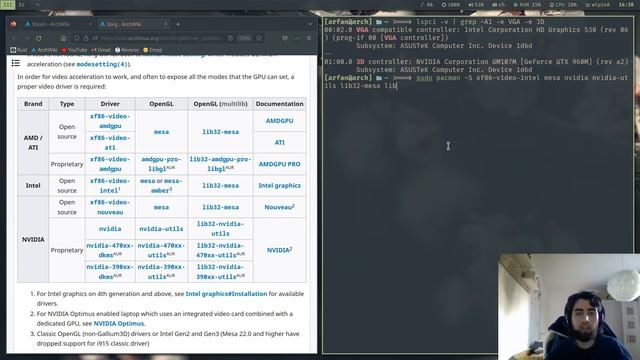Image resolution: width=640 pixels, height=360 pixels.
Task: Click the Firefox logo icon beside the tabs
Action: (13, 24)
